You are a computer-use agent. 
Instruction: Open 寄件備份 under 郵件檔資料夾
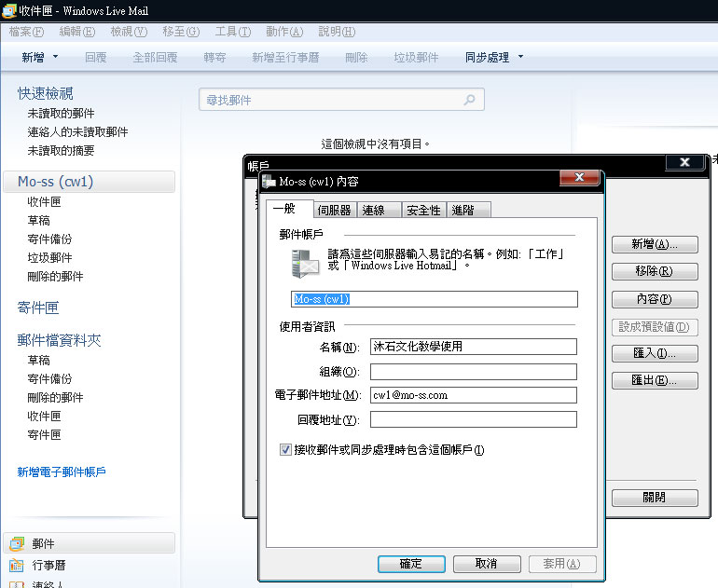coord(49,379)
